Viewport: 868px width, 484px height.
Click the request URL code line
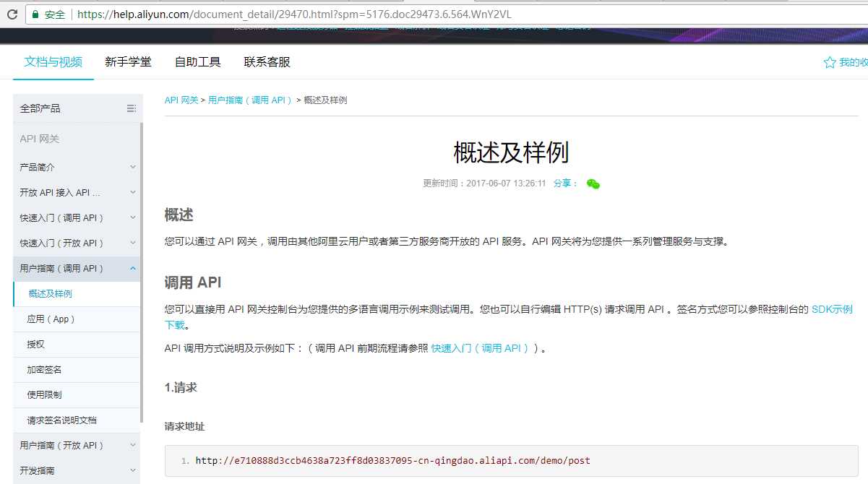(392, 460)
